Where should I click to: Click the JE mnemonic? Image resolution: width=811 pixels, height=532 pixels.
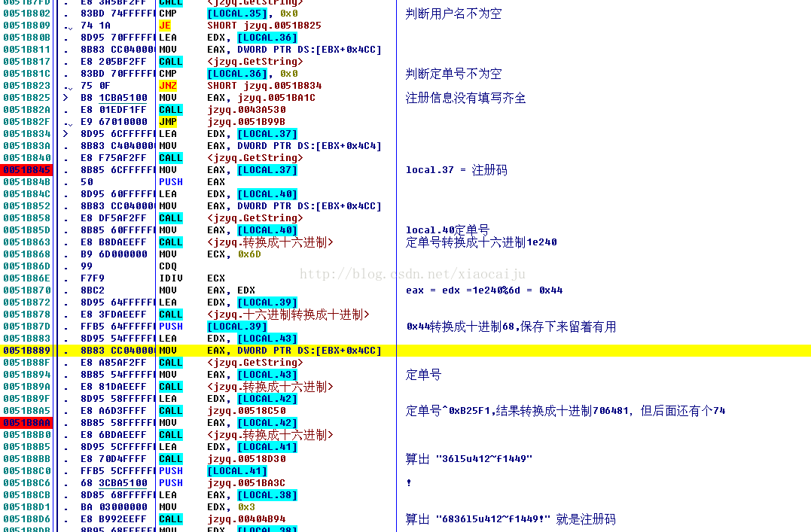[x=165, y=26]
